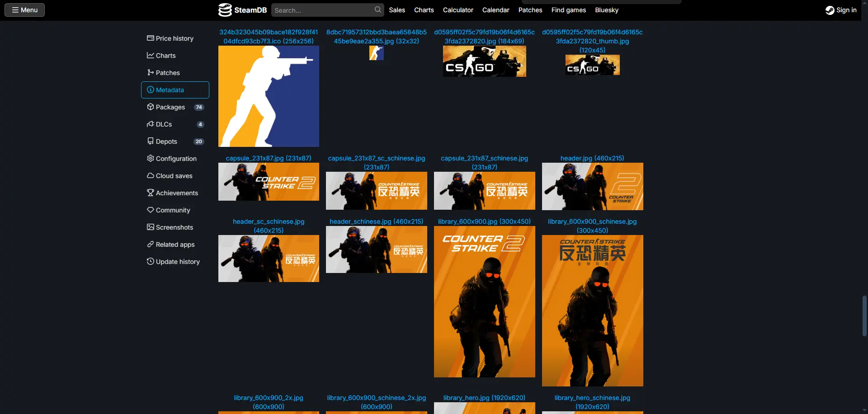Open the Menu hamburger button
The image size is (868, 414).
pos(24,10)
